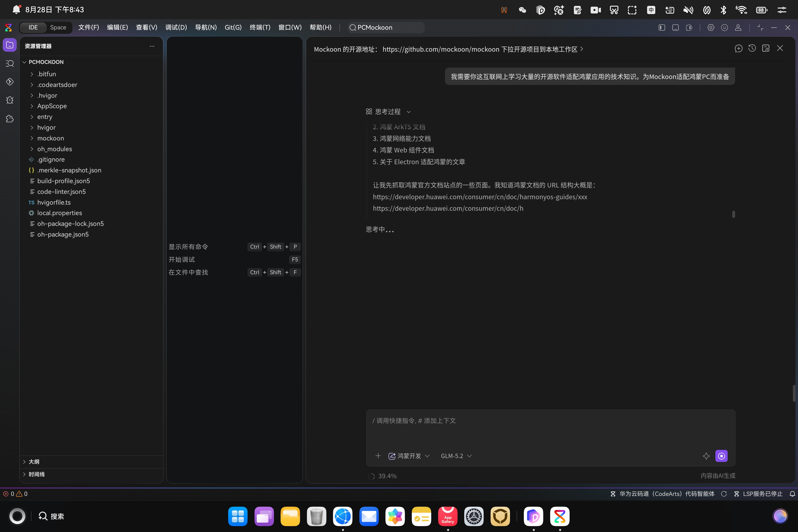798x532 pixels.
Task: Open the 文件(F) menu
Action: point(88,27)
